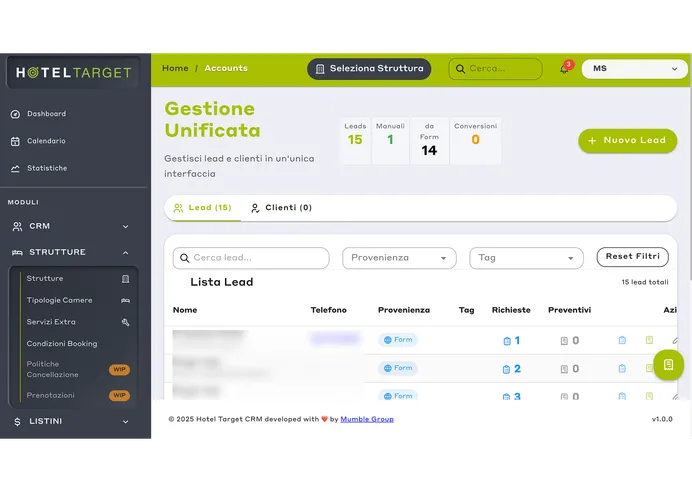692x492 pixels.
Task: Open Dashboard from the sidebar
Action: tap(46, 114)
